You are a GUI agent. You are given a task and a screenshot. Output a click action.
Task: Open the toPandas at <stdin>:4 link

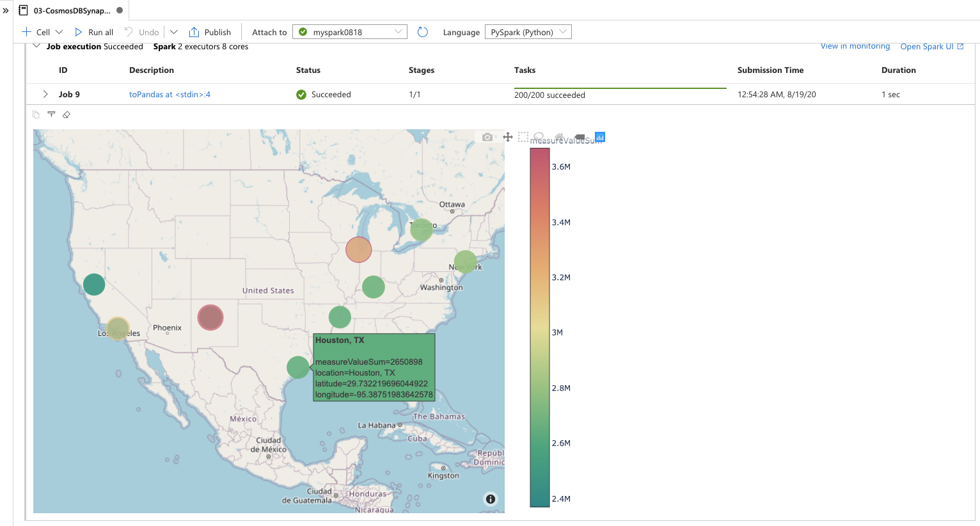click(x=170, y=94)
